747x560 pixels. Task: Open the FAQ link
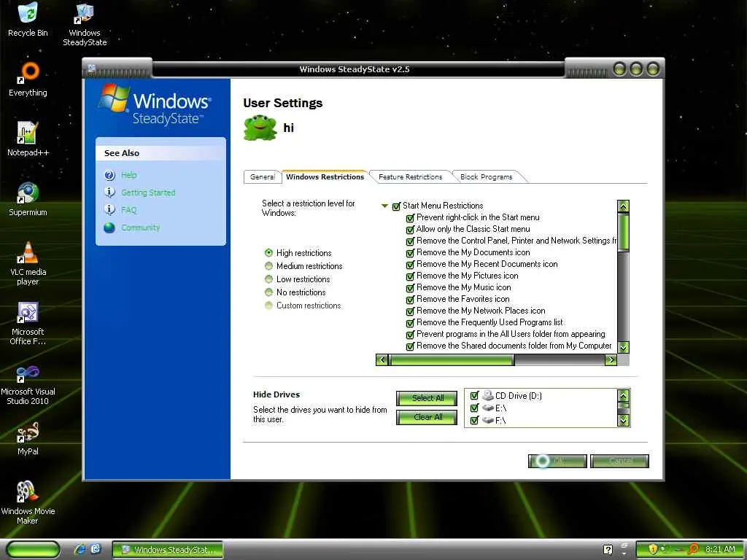pyautogui.click(x=128, y=210)
